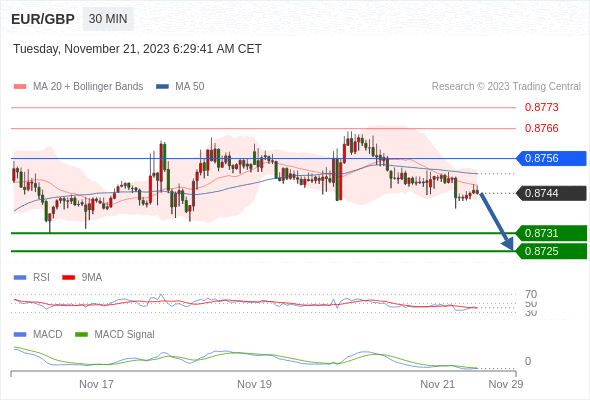The width and height of the screenshot is (590, 400).
Task: Click the 0.8773 red resistance value
Action: point(541,108)
